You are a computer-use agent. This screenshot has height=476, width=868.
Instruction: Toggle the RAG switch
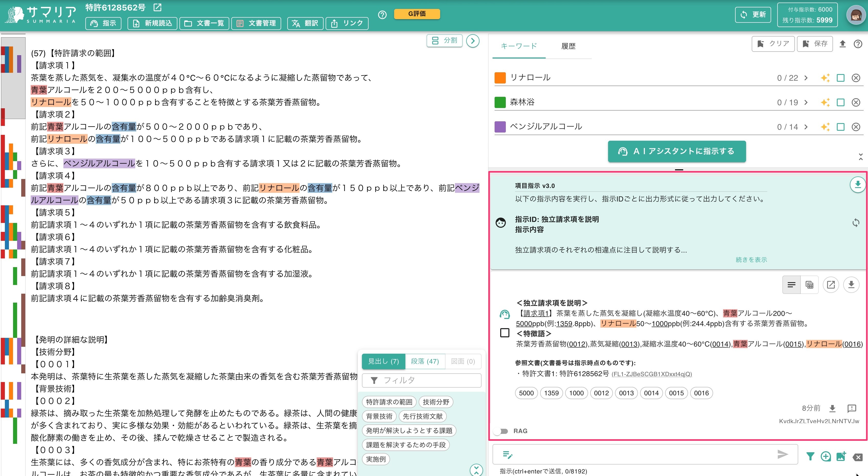(501, 431)
